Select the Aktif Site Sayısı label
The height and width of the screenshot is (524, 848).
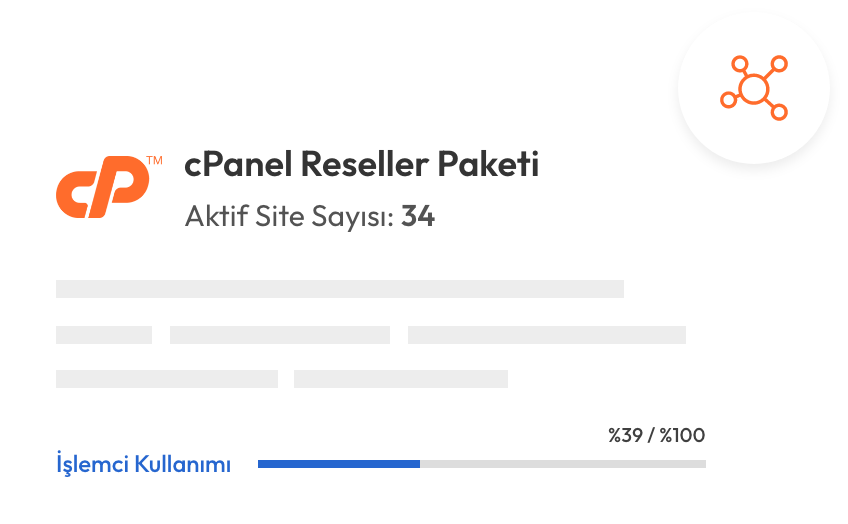[289, 217]
